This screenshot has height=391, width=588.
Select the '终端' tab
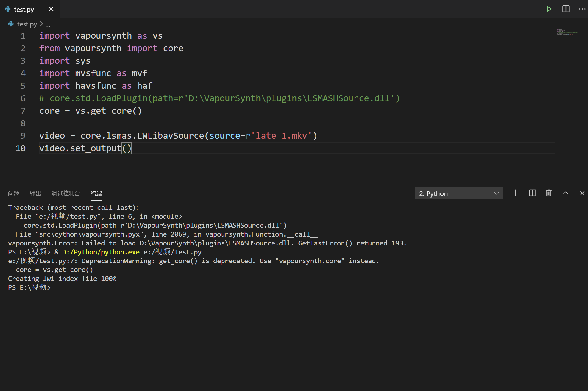pyautogui.click(x=96, y=193)
